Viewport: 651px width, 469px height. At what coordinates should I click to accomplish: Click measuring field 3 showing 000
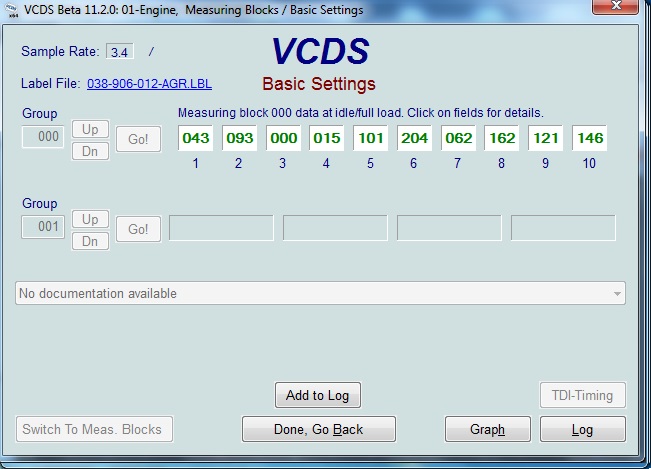[x=284, y=138]
